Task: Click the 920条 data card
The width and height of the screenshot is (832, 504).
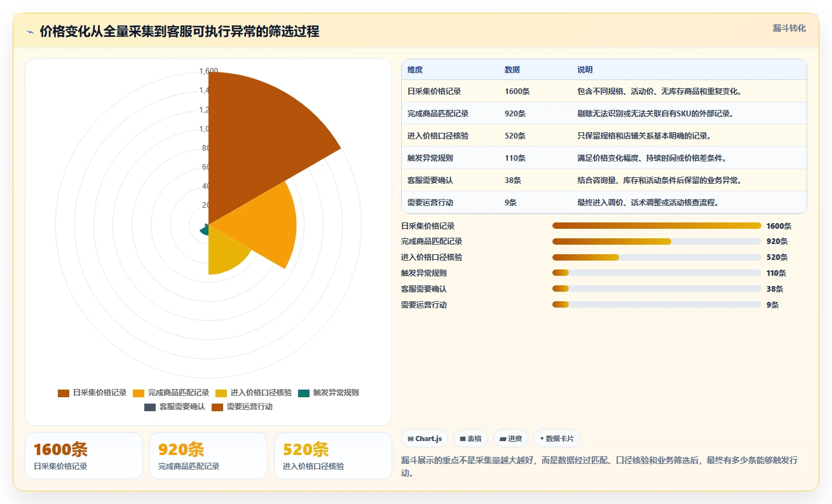Action: click(208, 456)
